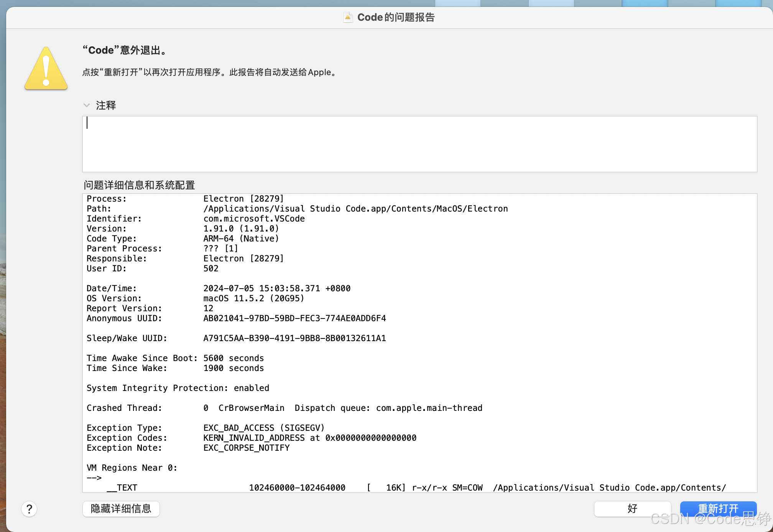773x532 pixels.
Task: Click the Parent Process ??? [1] value
Action: click(x=220, y=248)
